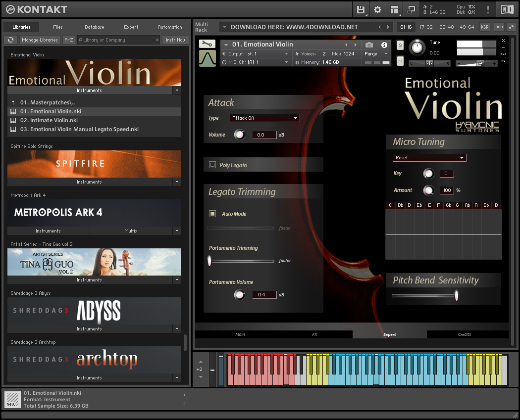Click the Library or Company search field
Image resolution: width=520 pixels, height=420 pixels.
pyautogui.click(x=116, y=40)
